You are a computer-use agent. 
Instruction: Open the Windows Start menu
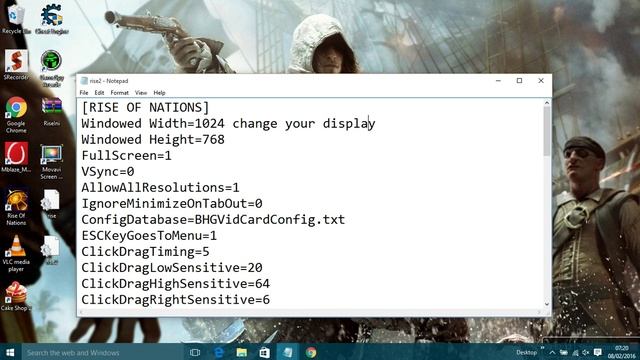pos(10,352)
